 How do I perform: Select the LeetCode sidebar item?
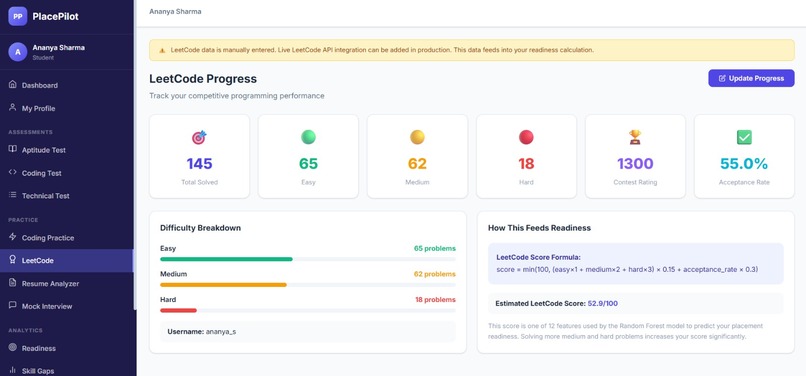[x=67, y=261]
